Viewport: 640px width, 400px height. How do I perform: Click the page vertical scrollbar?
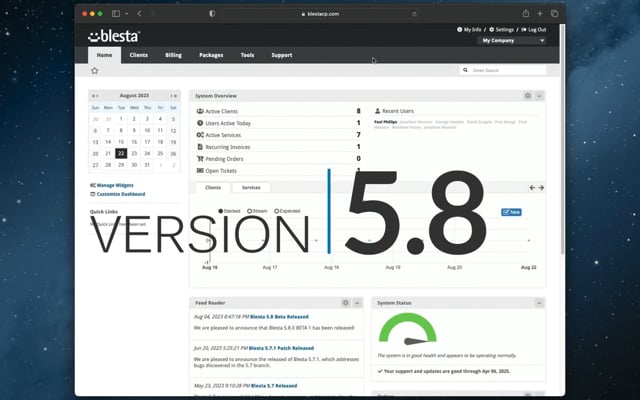coord(562,139)
